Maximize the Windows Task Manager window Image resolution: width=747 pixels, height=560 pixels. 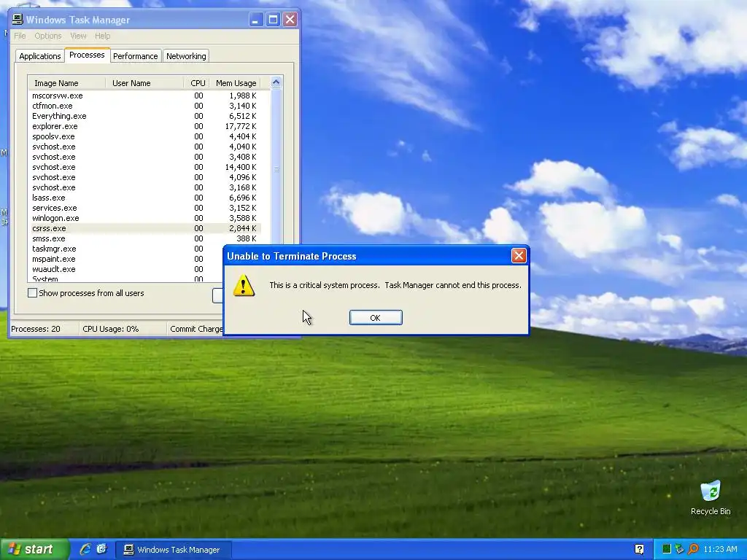(x=273, y=20)
